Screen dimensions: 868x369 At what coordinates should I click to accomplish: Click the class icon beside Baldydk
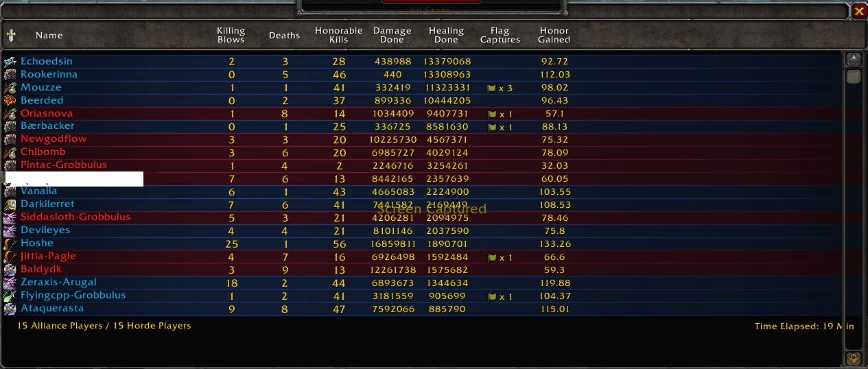pos(10,270)
